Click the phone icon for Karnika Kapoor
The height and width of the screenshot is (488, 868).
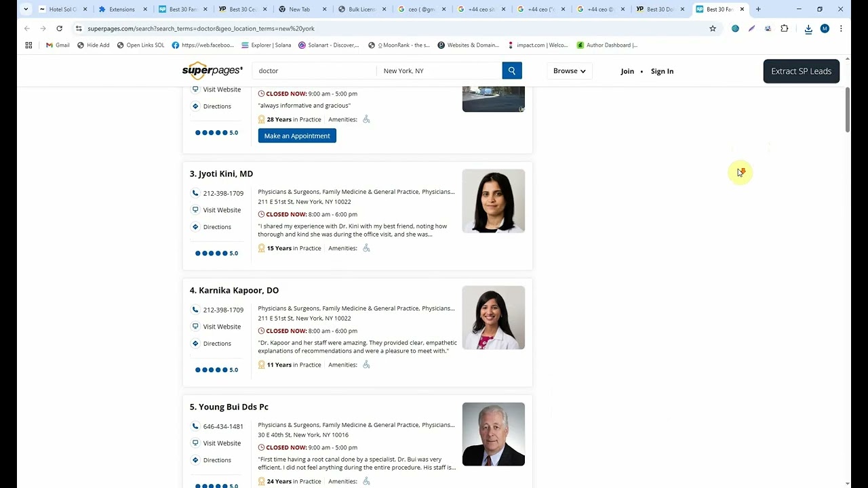(195, 310)
